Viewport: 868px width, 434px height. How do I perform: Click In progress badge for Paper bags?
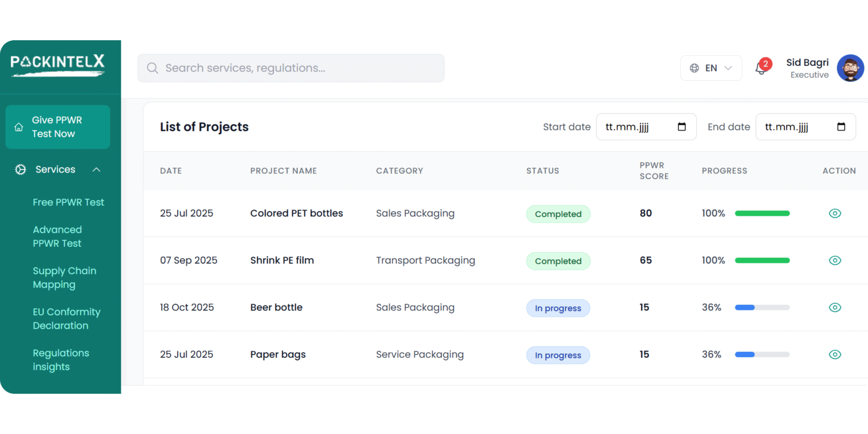pos(558,355)
